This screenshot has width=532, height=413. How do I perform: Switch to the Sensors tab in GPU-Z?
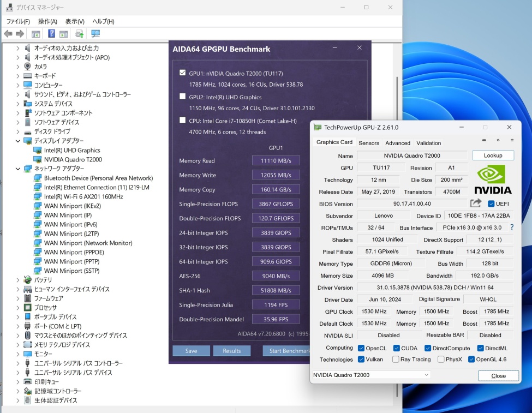[x=369, y=143]
